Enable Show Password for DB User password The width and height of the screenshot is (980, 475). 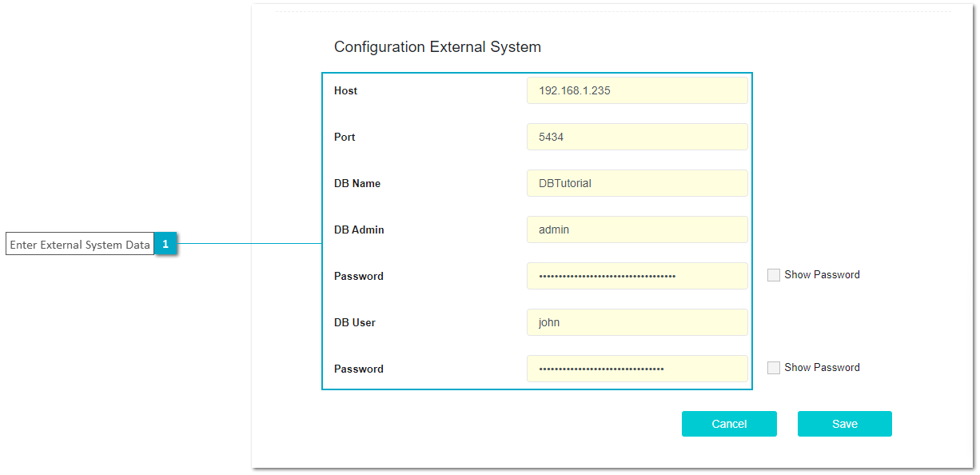tap(774, 368)
